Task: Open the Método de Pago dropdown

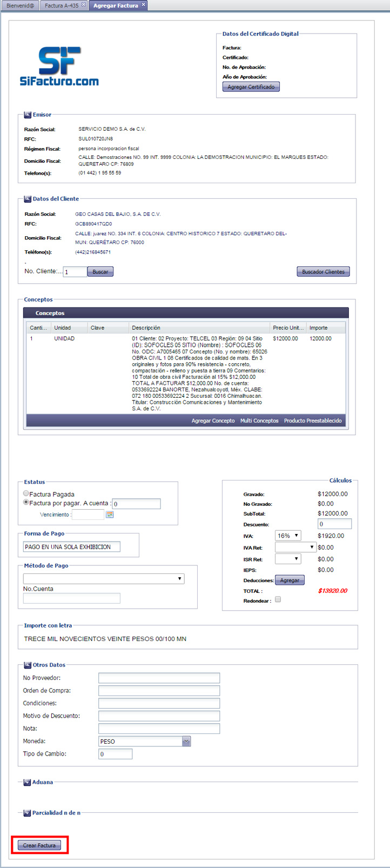Action: 104,579
